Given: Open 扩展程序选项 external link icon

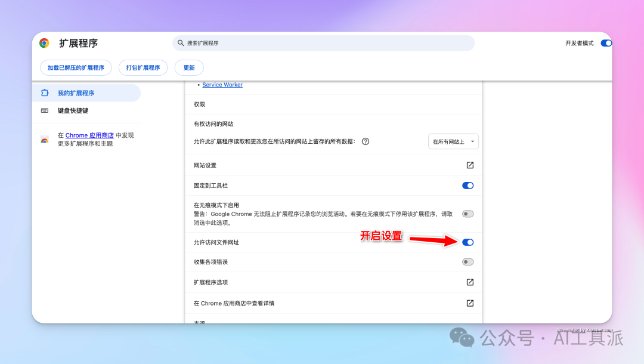Looking at the screenshot, I should pyautogui.click(x=470, y=282).
